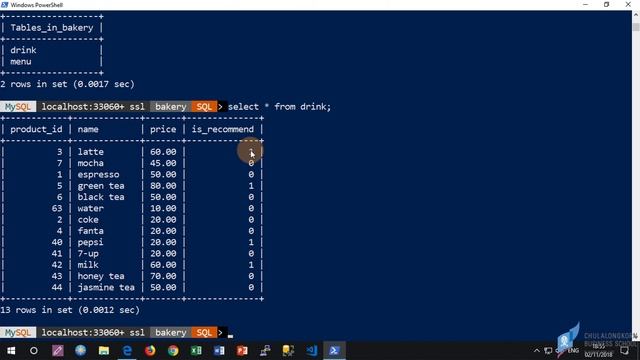This screenshot has height=360, width=640.
Task: Close the Windows PowerShell window
Action: (628, 5)
